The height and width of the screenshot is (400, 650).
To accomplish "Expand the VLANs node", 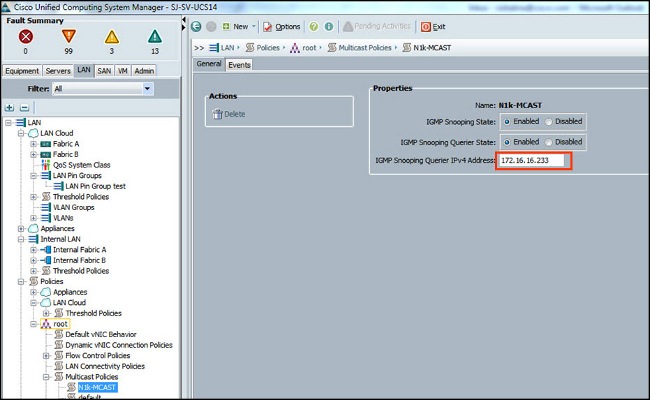I will (33, 218).
